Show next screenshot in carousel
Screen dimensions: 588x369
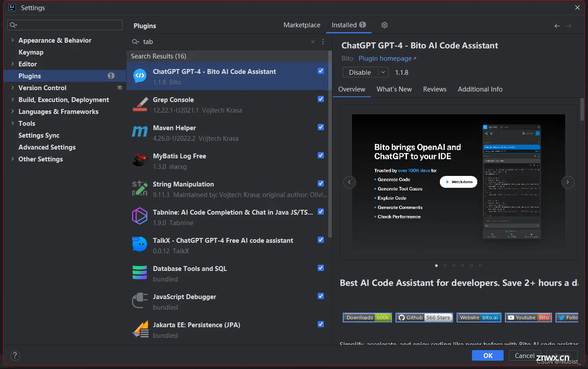(x=568, y=182)
